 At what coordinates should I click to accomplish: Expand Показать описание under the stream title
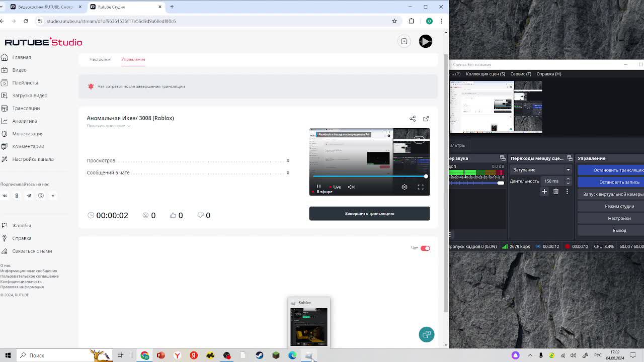pos(108,126)
